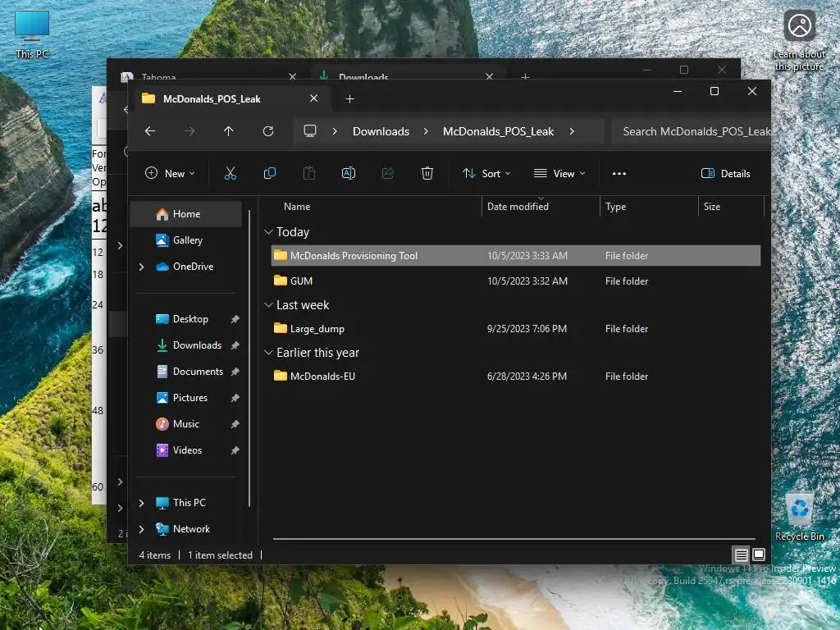Click the Rename icon in toolbar
Screen dimensions: 840x630
[x=348, y=173]
